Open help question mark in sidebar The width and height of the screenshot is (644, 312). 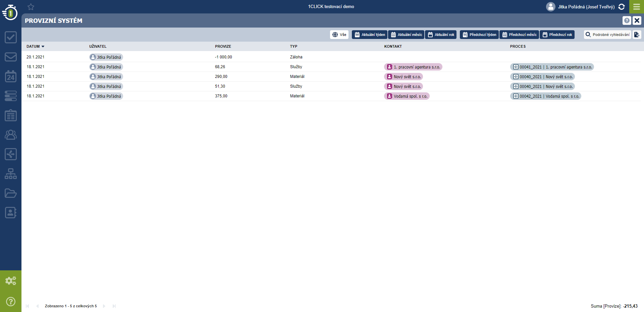[11, 301]
